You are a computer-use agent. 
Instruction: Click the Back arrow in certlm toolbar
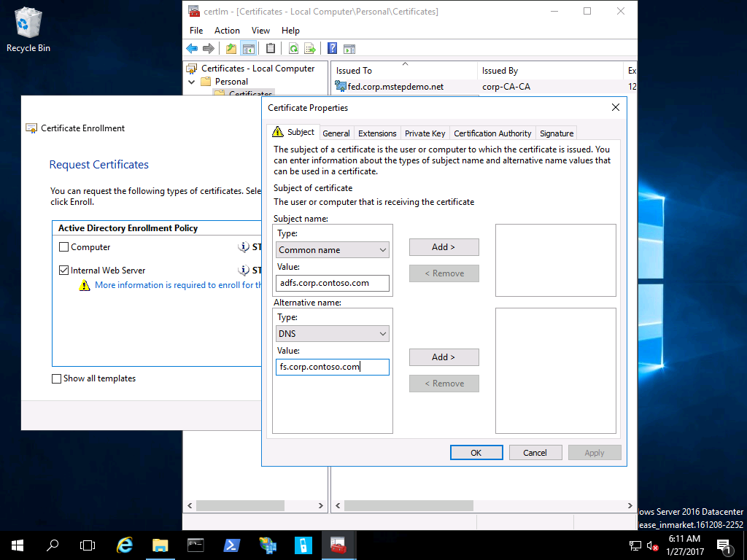[x=192, y=49]
